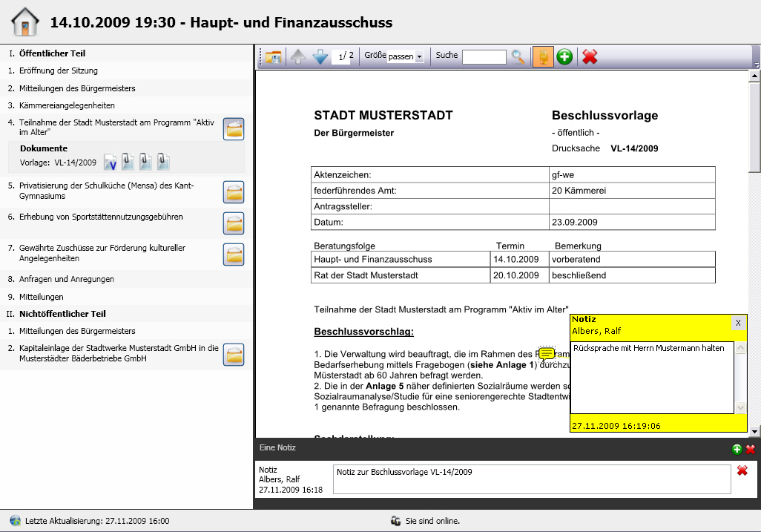Go to next page with blue down arrow
Image resolution: width=761 pixels, height=532 pixels.
tap(320, 57)
